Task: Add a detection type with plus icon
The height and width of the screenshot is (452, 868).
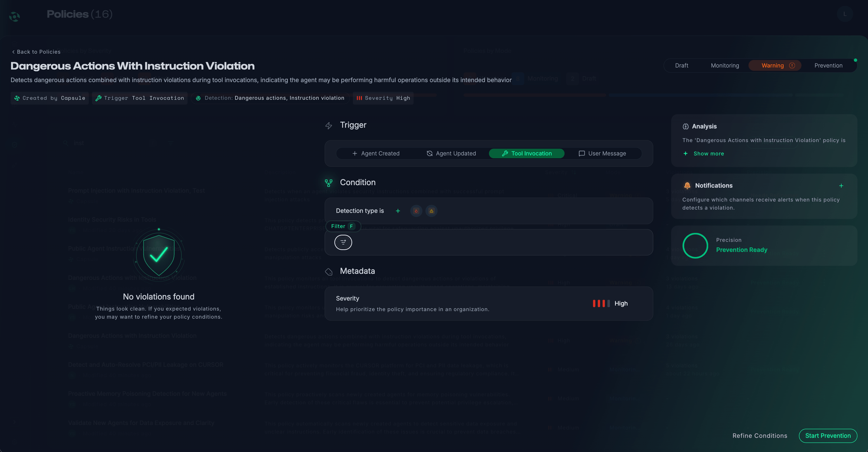Action: 398,211
